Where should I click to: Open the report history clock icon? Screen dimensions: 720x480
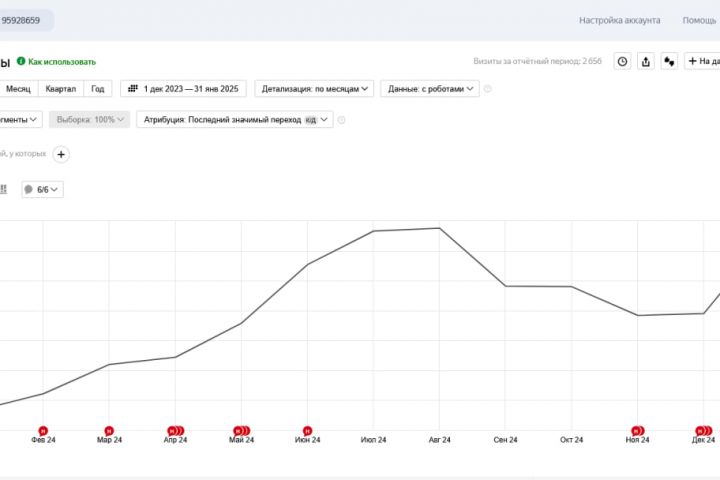[x=622, y=62]
